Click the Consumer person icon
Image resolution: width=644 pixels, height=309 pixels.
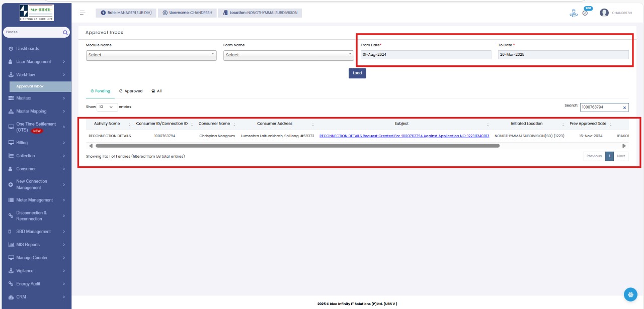pyautogui.click(x=11, y=169)
